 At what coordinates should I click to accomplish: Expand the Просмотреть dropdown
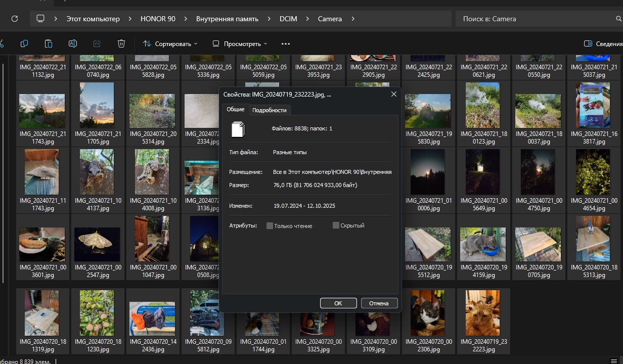tap(240, 44)
